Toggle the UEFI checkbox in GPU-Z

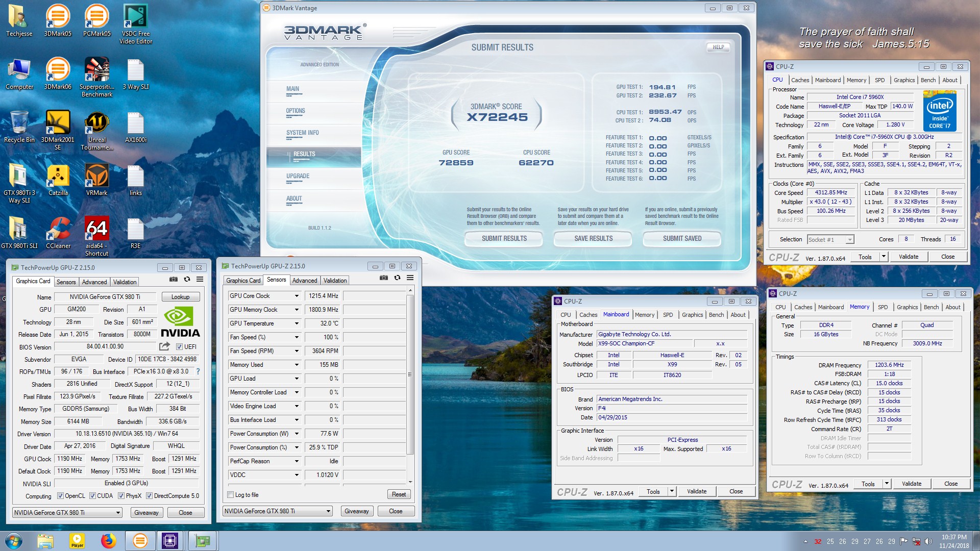(179, 347)
